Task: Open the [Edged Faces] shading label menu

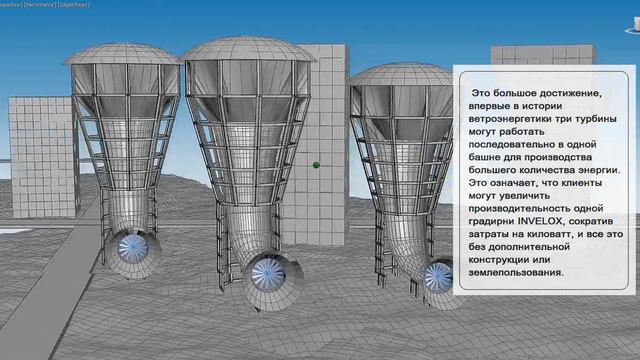Action: 74,4
